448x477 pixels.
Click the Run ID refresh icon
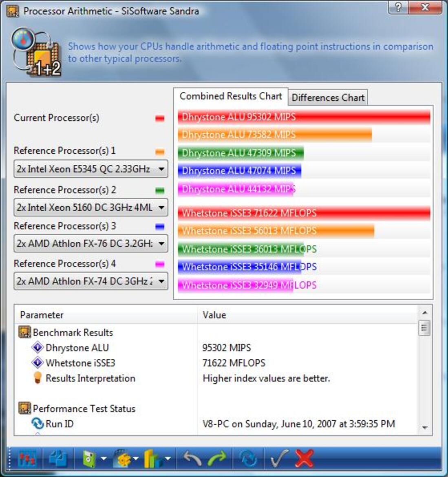point(38,424)
